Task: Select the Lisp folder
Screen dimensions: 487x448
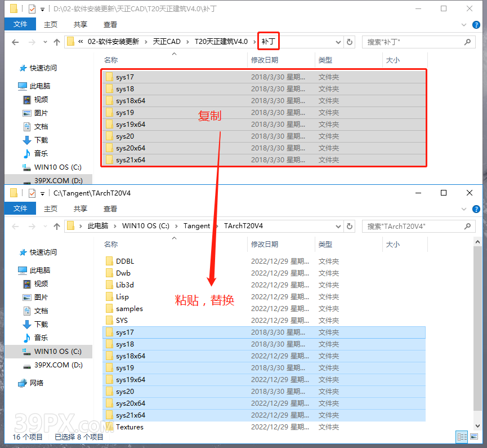Action: click(264, 297)
